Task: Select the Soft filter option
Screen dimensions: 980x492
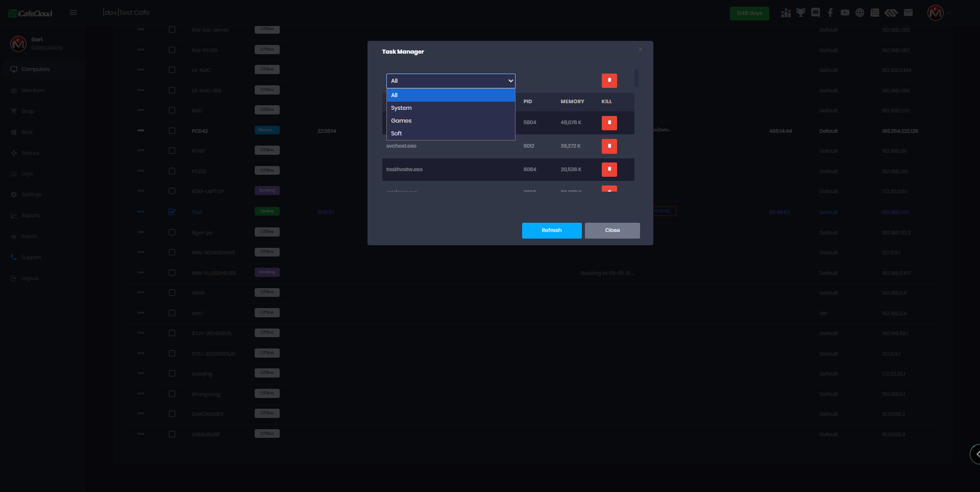Action: [397, 133]
